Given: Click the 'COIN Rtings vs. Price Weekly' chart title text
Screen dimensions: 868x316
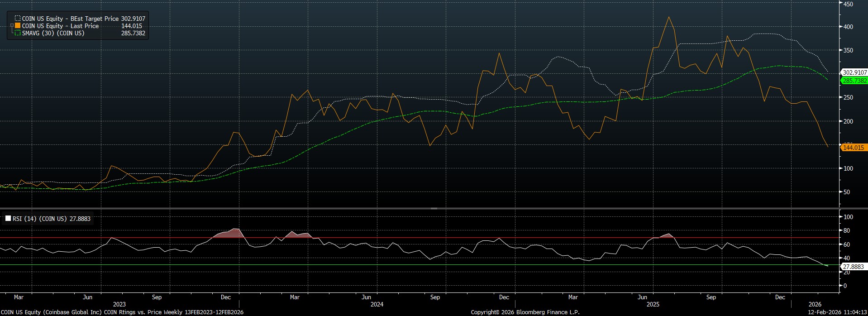Looking at the screenshot, I should [x=143, y=312].
